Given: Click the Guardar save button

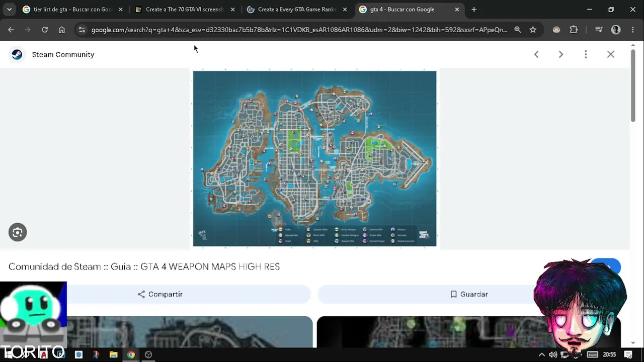Looking at the screenshot, I should 469,294.
